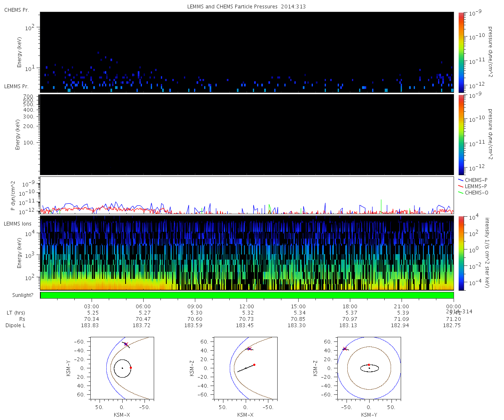The height and width of the screenshot is (420, 504).
Task: Click the green Sunlight indicator bar
Action: 247,295
